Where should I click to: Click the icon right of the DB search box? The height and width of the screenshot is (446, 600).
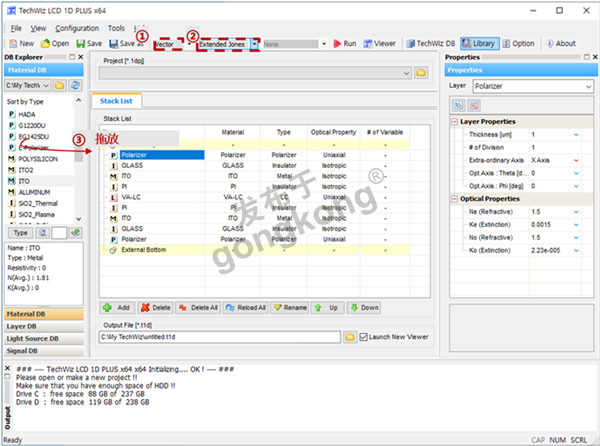pyautogui.click(x=75, y=233)
